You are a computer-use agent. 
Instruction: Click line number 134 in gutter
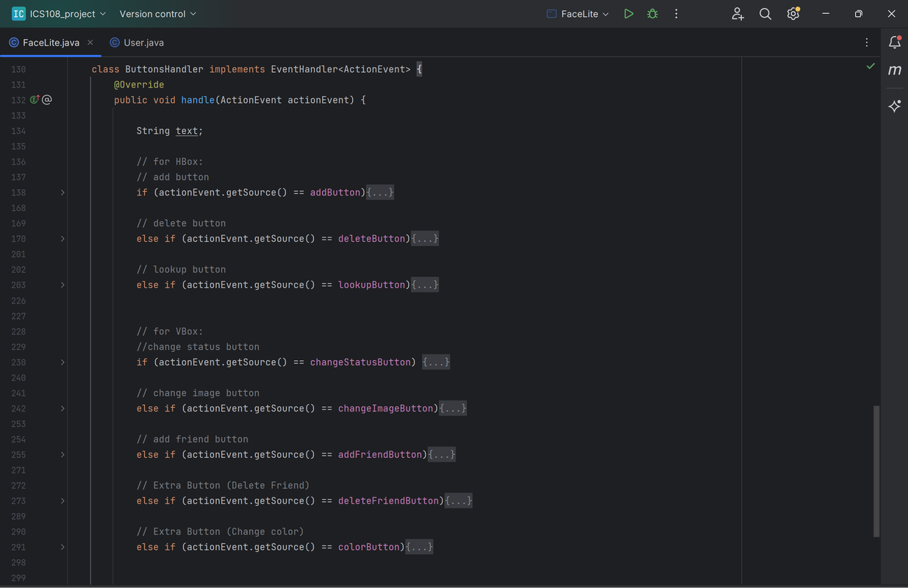pyautogui.click(x=18, y=131)
